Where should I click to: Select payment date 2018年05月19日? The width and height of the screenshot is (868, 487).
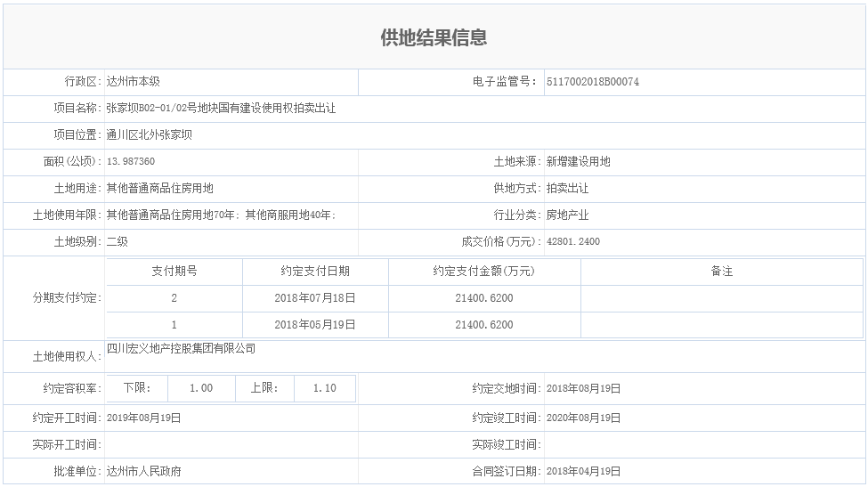pos(315,325)
